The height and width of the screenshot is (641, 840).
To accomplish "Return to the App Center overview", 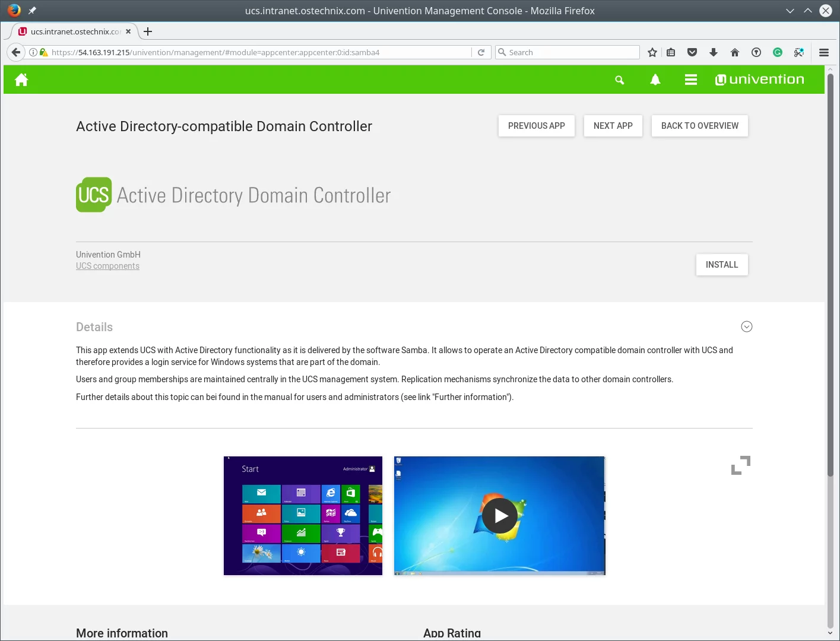I will [x=700, y=126].
